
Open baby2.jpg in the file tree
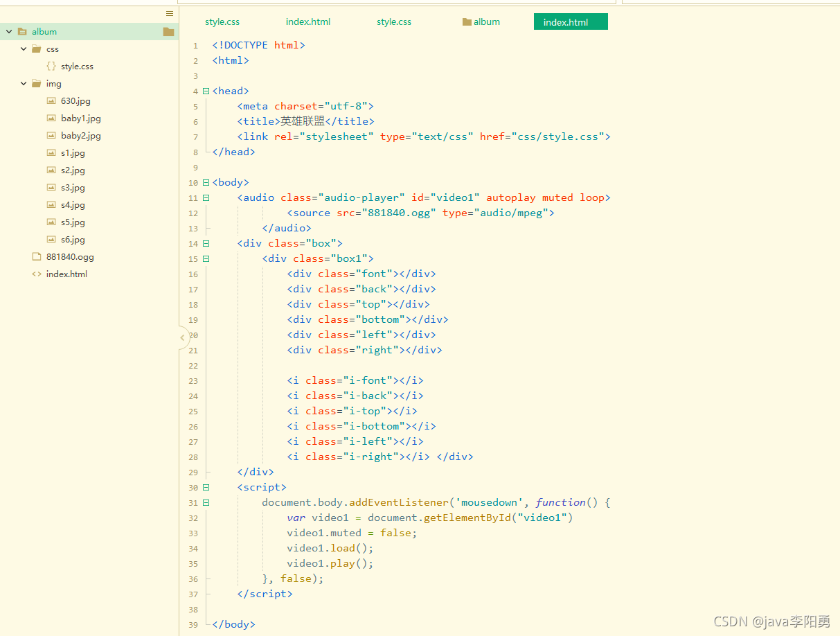[x=81, y=135]
